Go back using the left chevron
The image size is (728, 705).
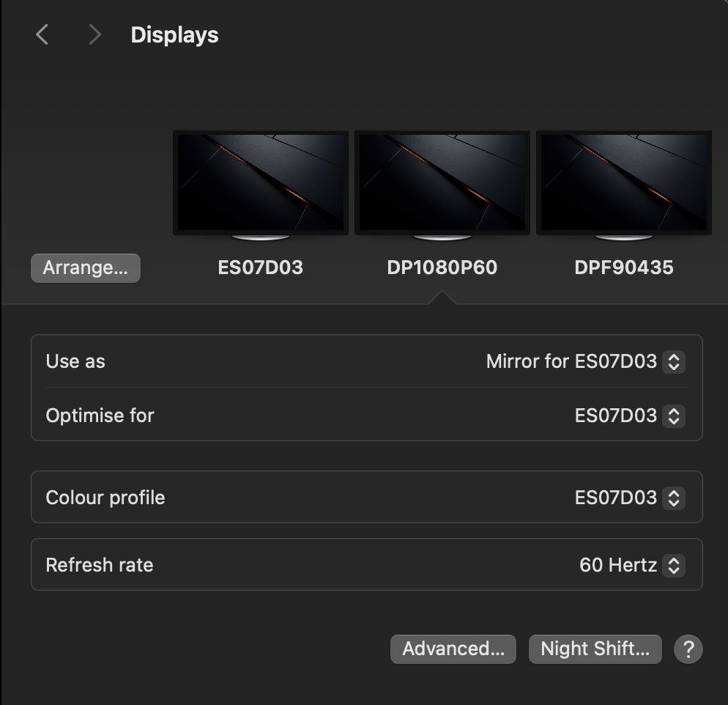click(42, 34)
